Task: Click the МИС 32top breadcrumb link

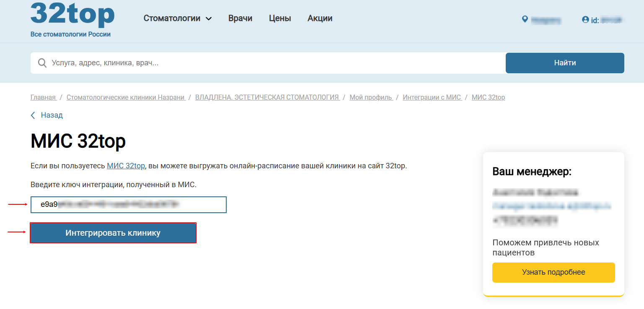Action: (x=488, y=97)
